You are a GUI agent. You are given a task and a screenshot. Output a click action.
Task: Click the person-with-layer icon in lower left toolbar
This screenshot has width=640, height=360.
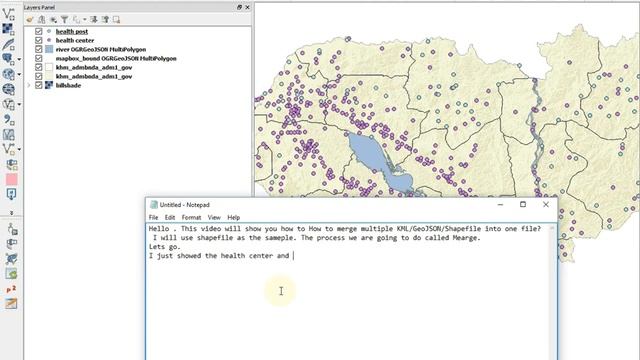click(11, 229)
